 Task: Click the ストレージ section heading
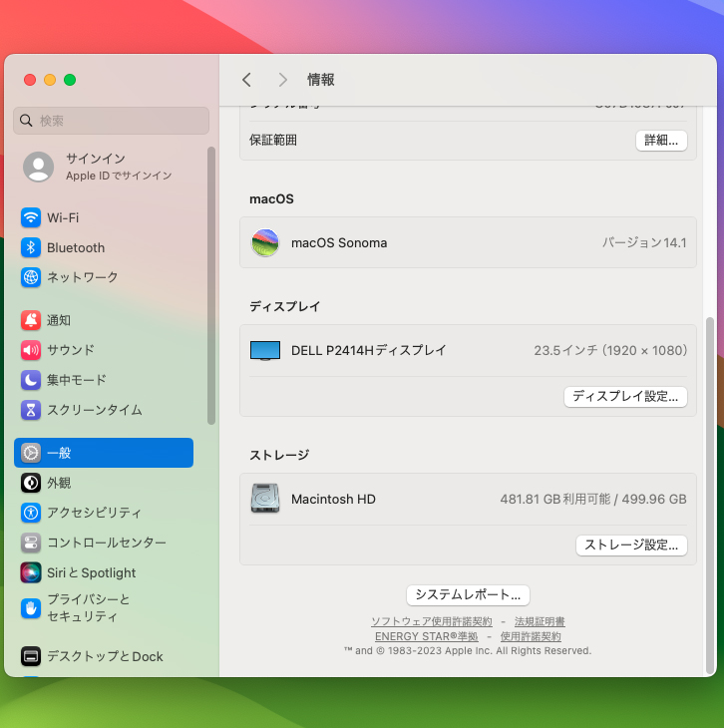click(279, 455)
